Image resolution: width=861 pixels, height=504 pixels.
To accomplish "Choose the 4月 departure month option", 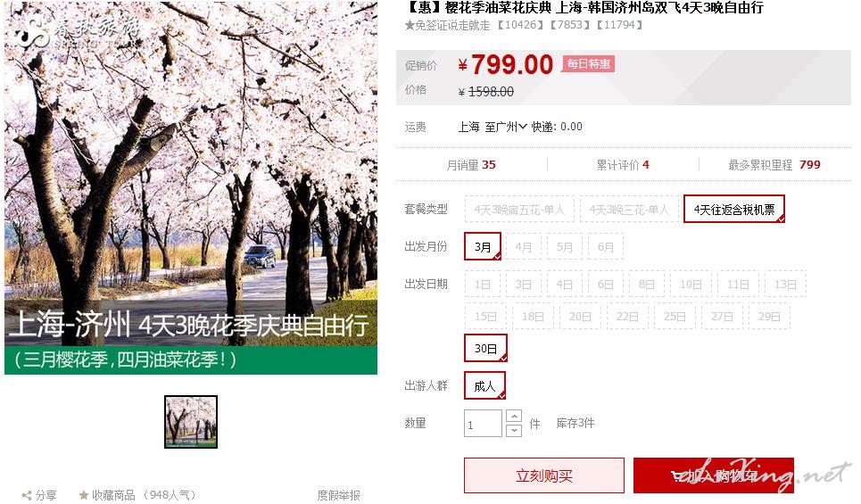I will click(524, 247).
